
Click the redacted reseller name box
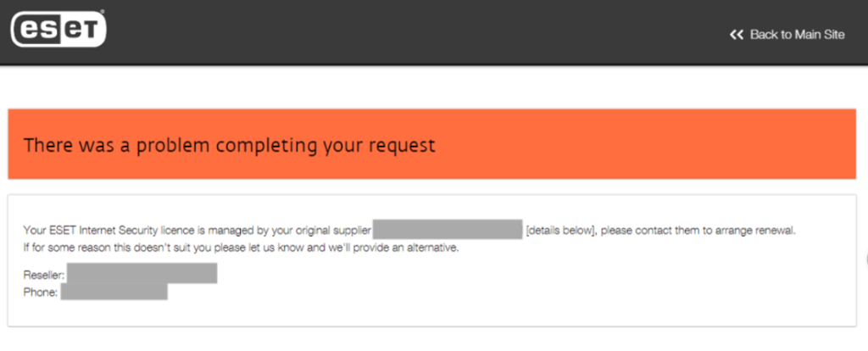(142, 273)
